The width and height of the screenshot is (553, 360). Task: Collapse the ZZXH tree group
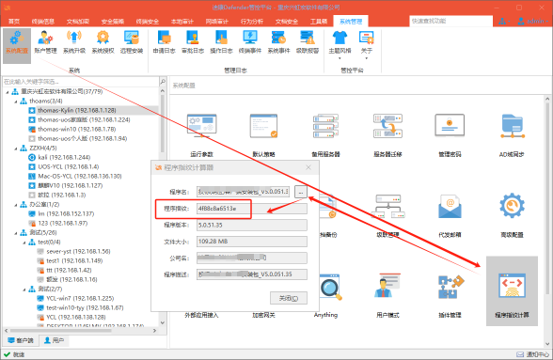pyautogui.click(x=16, y=148)
